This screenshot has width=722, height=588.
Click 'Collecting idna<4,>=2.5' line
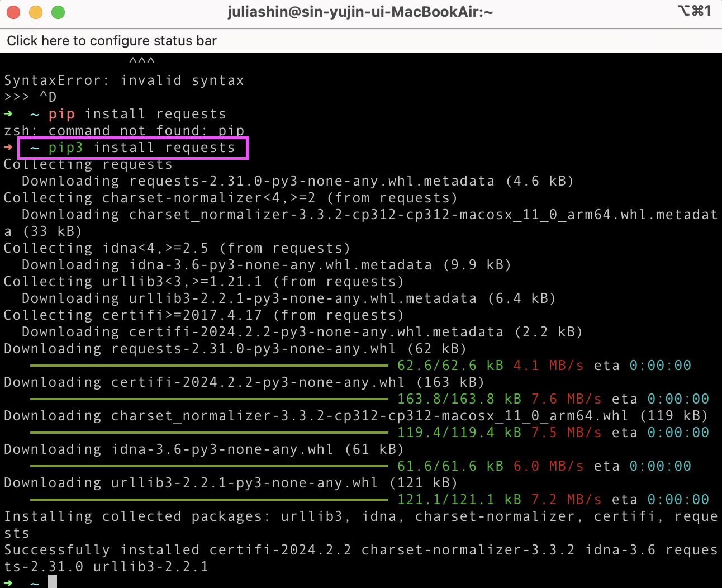pos(177,248)
